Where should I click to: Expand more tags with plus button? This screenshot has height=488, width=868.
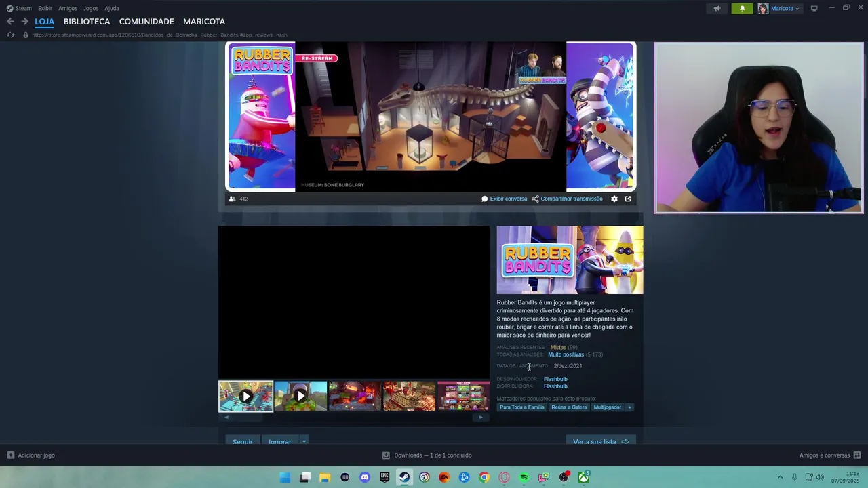click(629, 407)
